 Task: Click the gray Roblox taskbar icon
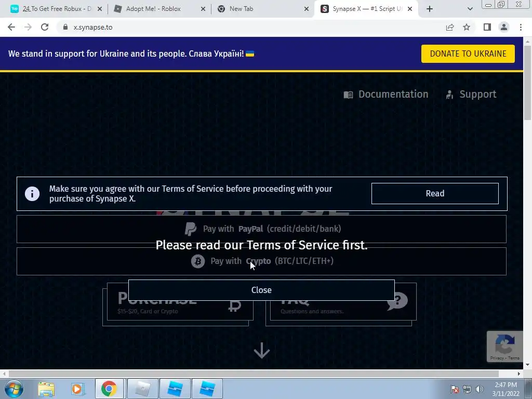click(x=142, y=389)
